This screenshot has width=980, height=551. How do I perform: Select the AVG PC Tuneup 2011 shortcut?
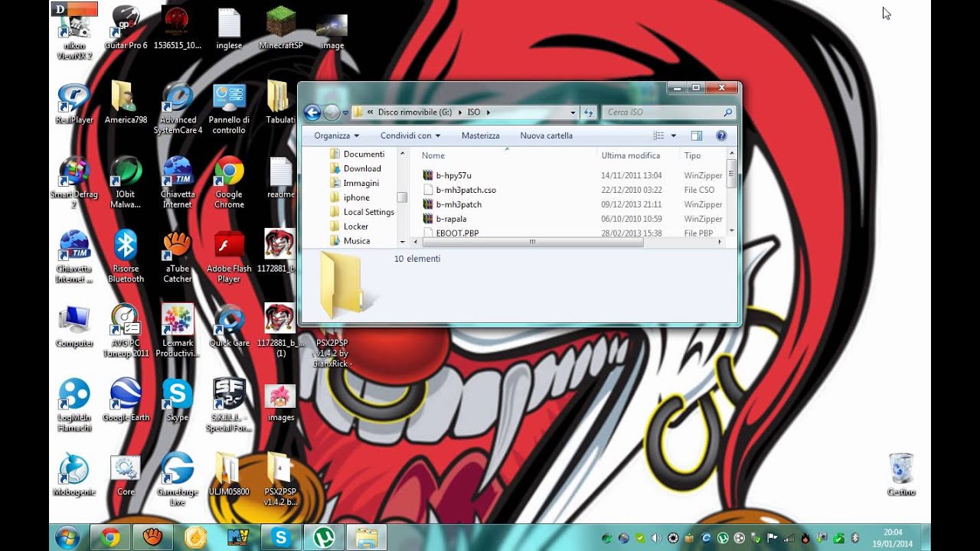[126, 331]
